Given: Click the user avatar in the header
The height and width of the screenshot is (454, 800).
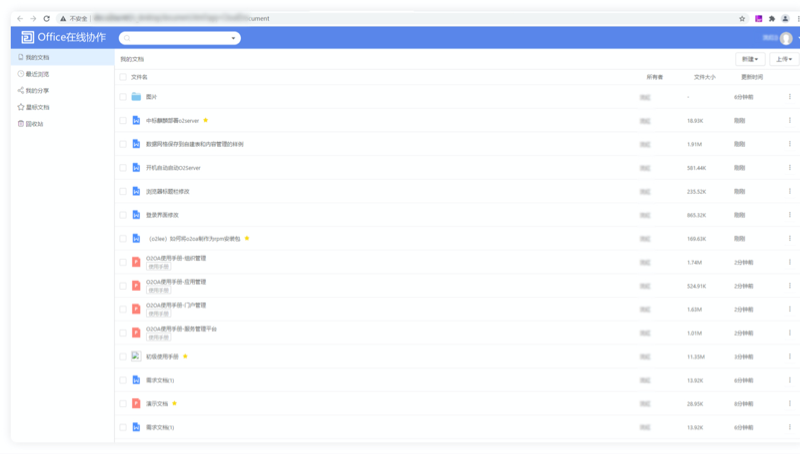Looking at the screenshot, I should coord(786,38).
